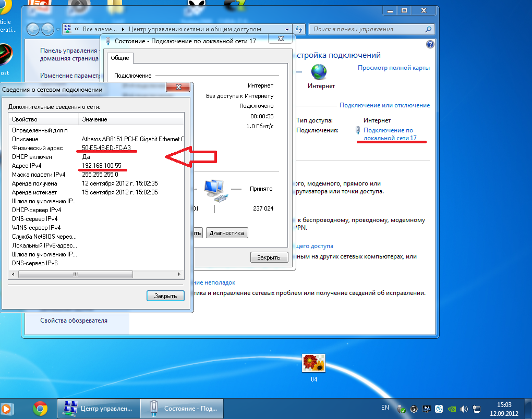This screenshot has height=419, width=532.
Task: Select the Локальный IPv6-адрес... row
Action: coord(96,245)
